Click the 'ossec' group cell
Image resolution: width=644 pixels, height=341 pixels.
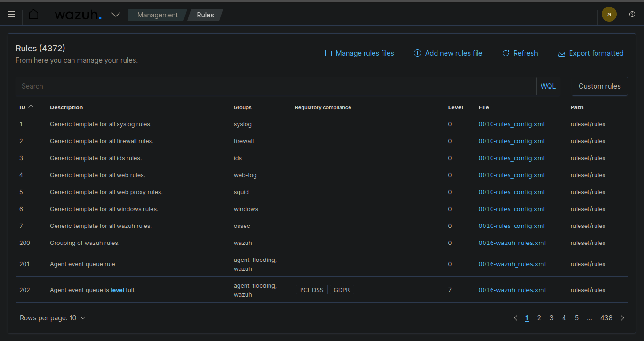point(242,226)
